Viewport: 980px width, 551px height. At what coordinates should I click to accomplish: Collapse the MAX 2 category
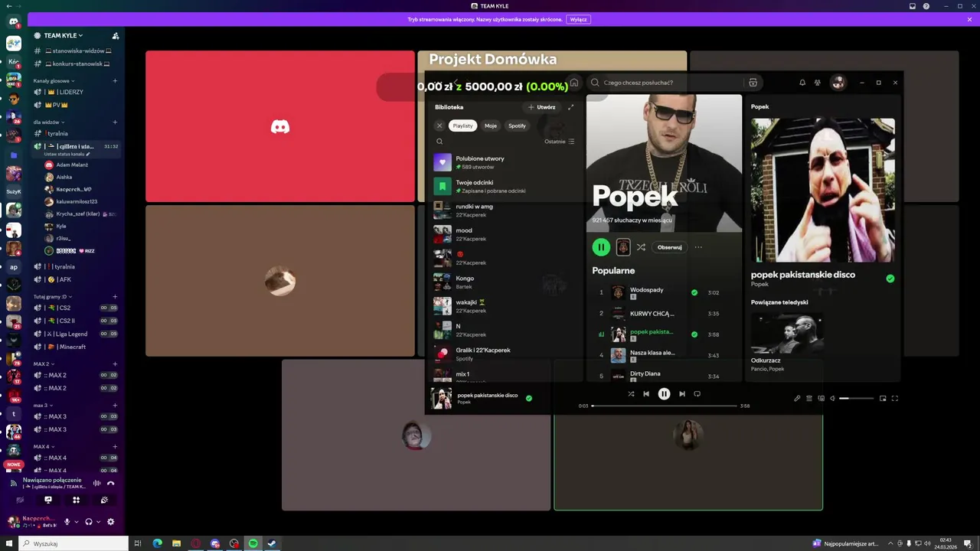(x=44, y=364)
